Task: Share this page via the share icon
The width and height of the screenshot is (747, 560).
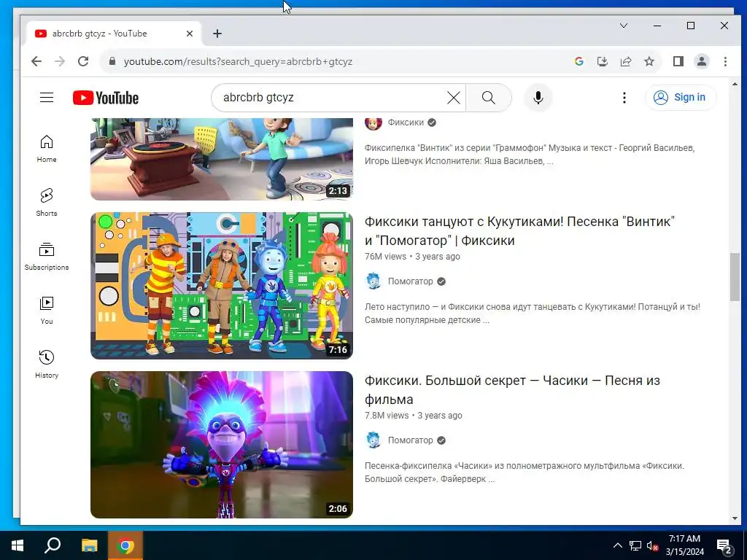Action: (625, 61)
